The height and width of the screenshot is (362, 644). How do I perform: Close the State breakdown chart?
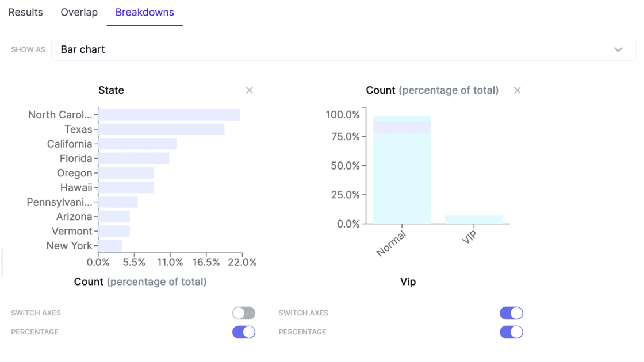coord(250,90)
